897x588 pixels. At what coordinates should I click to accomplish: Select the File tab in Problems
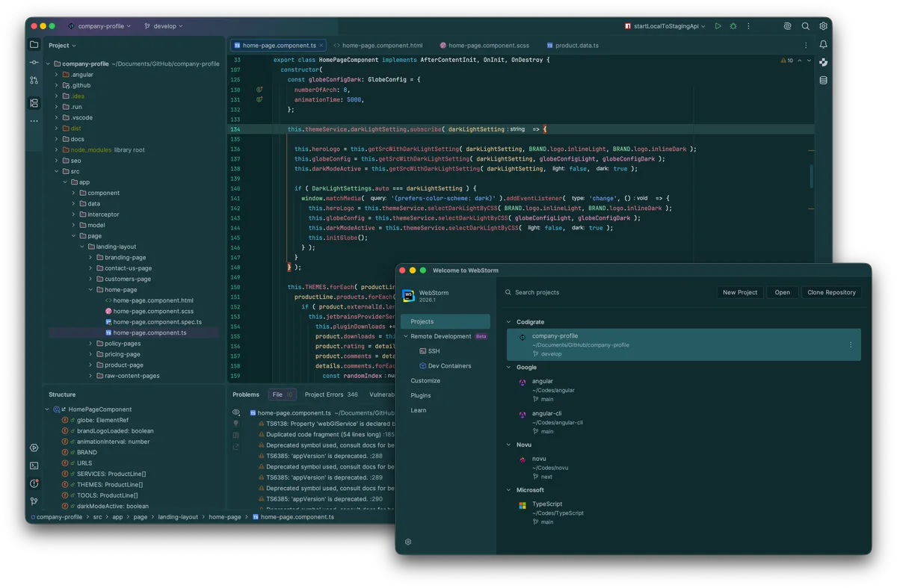coord(282,394)
